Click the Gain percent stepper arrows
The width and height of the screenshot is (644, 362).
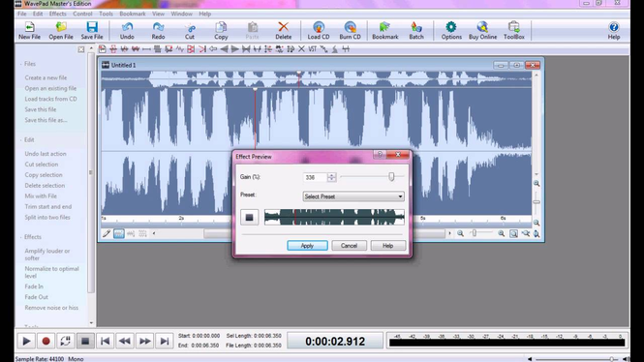click(x=331, y=177)
